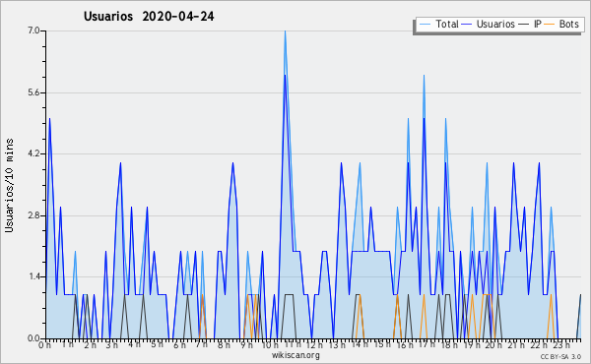Click the '1 h' x-axis label
The width and height of the screenshot is (591, 364).
(x=67, y=344)
